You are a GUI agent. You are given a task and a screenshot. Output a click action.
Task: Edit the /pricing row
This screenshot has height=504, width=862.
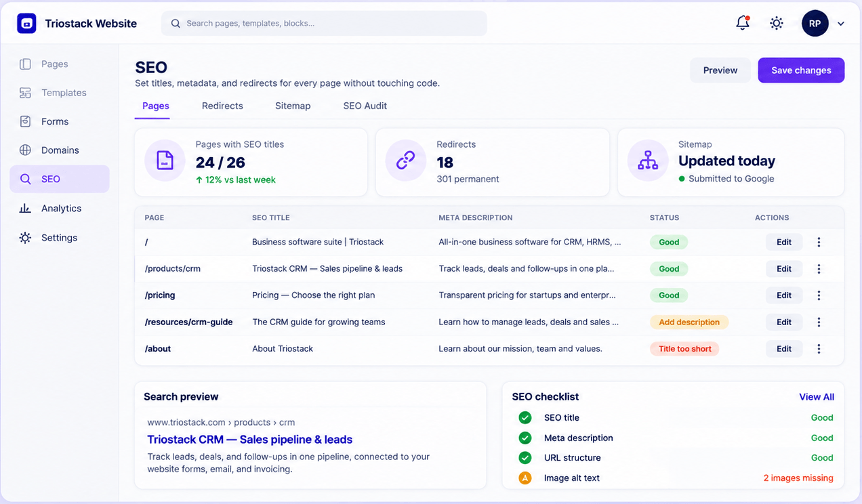coord(784,295)
